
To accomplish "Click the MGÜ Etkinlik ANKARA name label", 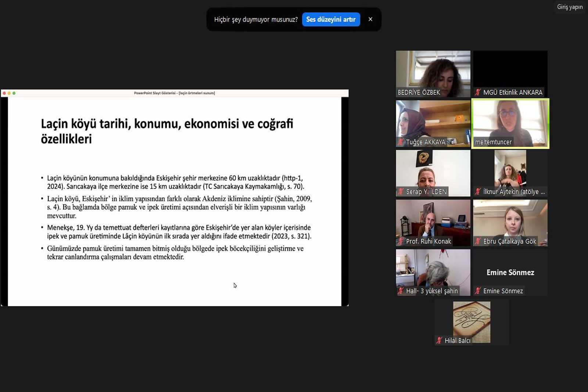I will point(513,92).
